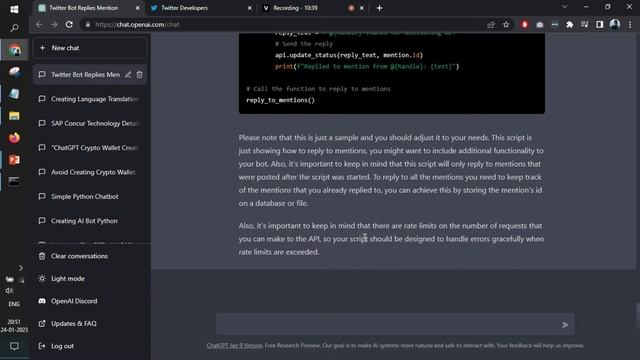Open Firefox from taskbar
Viewport: 640px width, 360px height.
[14, 138]
